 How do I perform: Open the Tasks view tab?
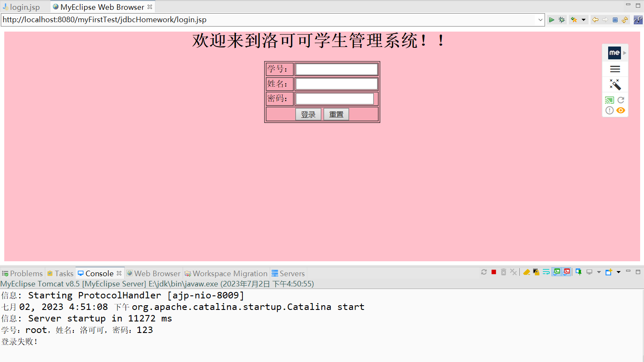click(60, 273)
